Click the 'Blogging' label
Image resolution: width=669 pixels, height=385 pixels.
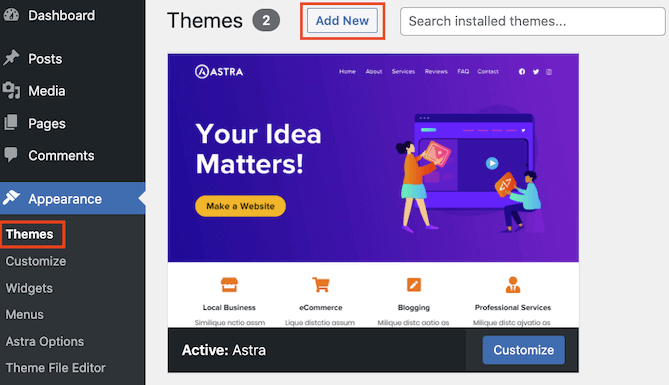tap(414, 308)
